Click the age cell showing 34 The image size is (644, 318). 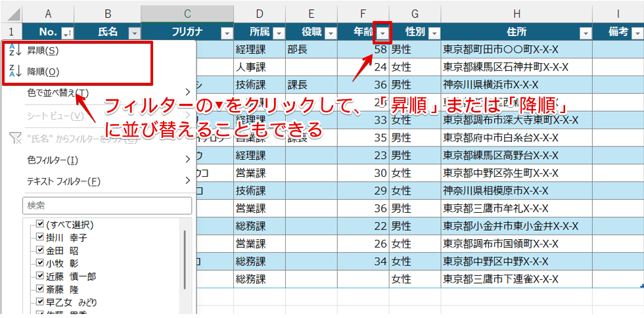[x=363, y=261]
